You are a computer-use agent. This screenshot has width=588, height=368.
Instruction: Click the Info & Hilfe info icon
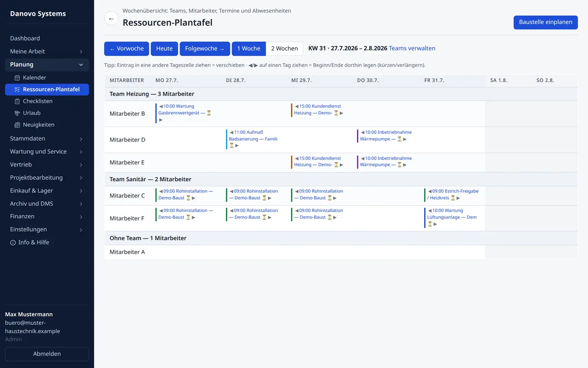(13, 243)
